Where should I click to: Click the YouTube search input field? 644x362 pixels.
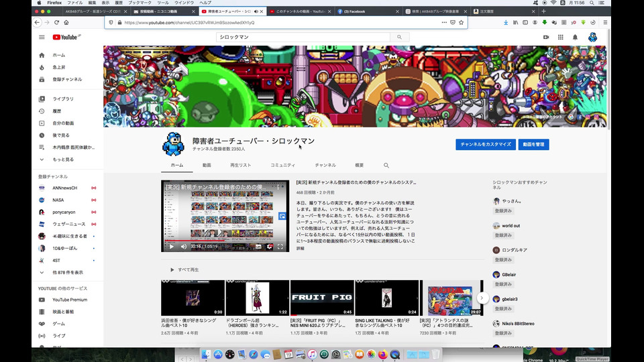click(303, 37)
